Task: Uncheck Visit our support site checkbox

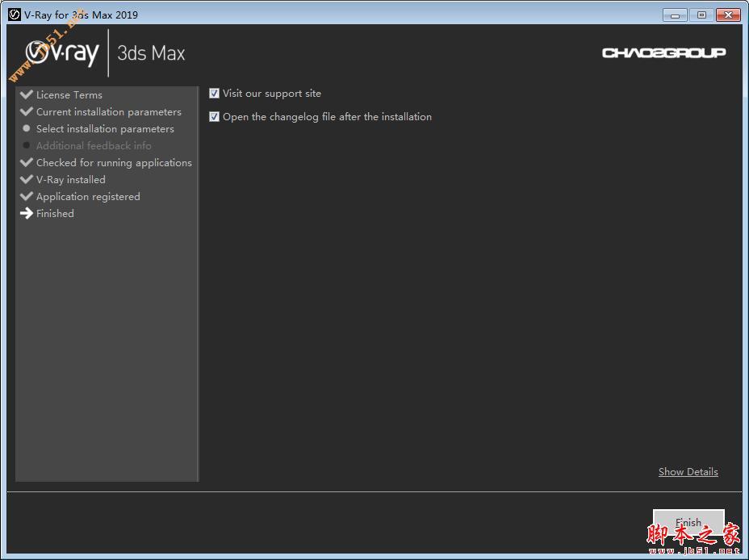Action: click(x=214, y=94)
